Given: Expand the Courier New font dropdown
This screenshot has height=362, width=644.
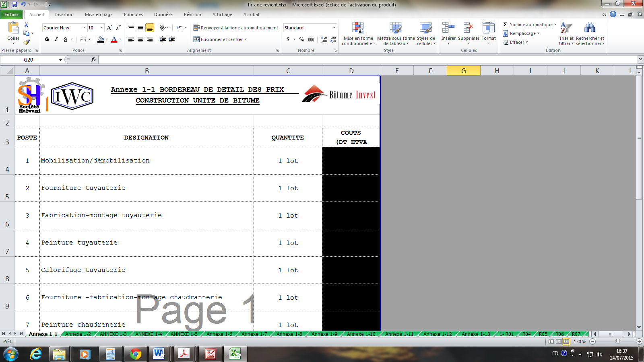Looking at the screenshot, I should [84, 28].
